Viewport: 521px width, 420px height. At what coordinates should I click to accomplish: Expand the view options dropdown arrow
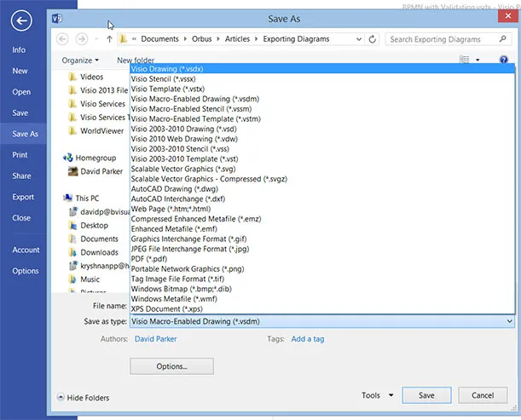pos(478,60)
